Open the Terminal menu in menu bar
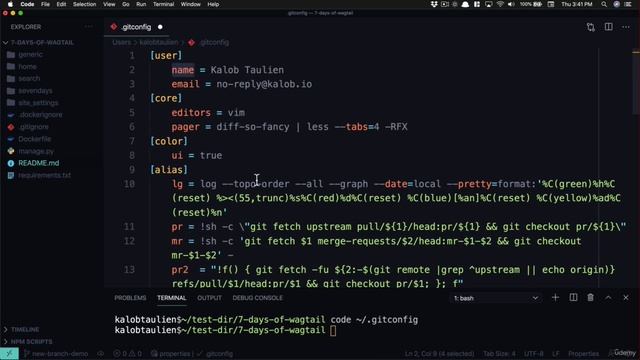The image size is (640, 360). coord(163,4)
